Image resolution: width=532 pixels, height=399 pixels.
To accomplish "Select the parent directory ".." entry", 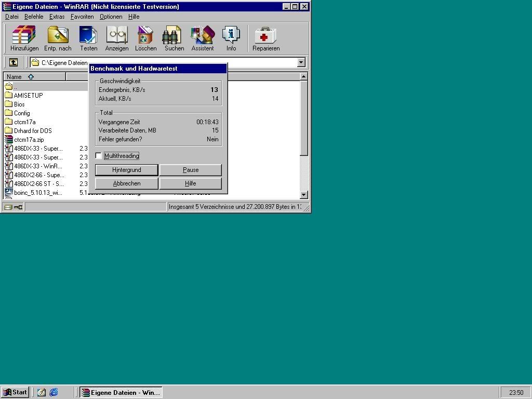I will coord(11,87).
